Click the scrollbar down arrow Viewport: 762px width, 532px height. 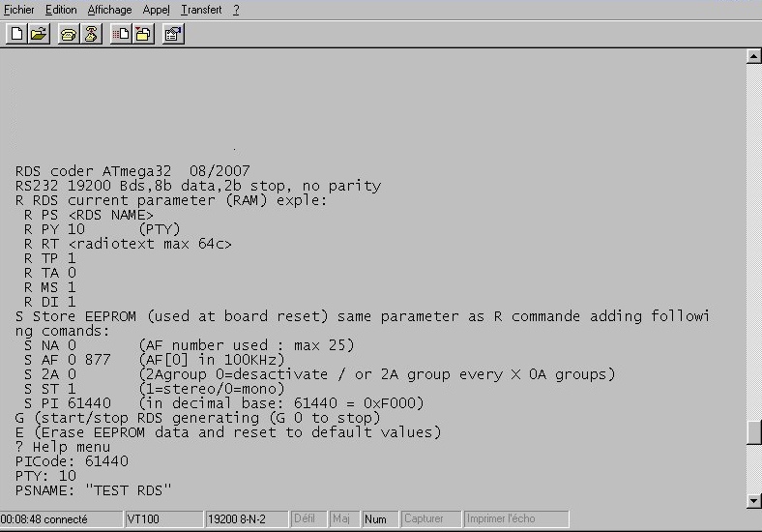[x=753, y=501]
